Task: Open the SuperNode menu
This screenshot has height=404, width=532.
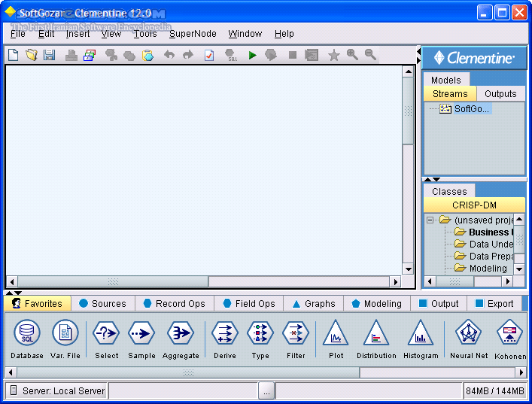Action: click(x=193, y=34)
